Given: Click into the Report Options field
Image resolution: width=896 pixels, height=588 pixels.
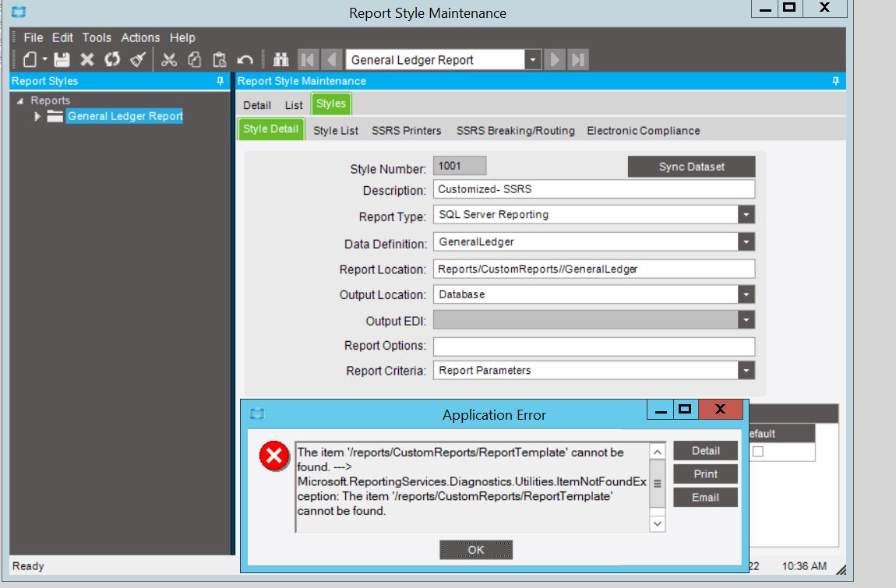Looking at the screenshot, I should 594,347.
